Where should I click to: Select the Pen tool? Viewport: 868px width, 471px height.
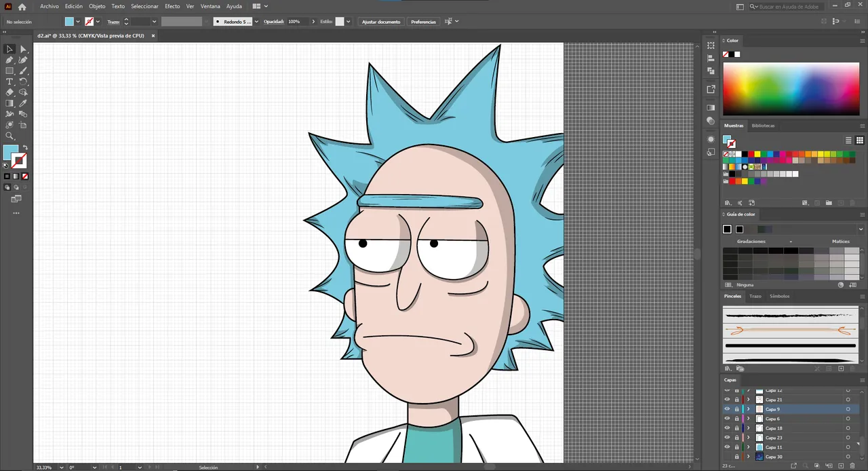pyautogui.click(x=9, y=60)
